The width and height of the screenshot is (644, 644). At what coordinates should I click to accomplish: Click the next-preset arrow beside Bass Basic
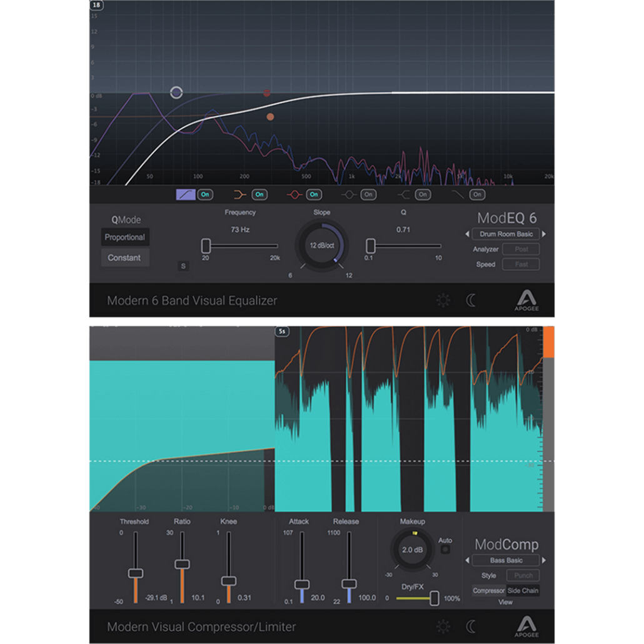coord(543,560)
